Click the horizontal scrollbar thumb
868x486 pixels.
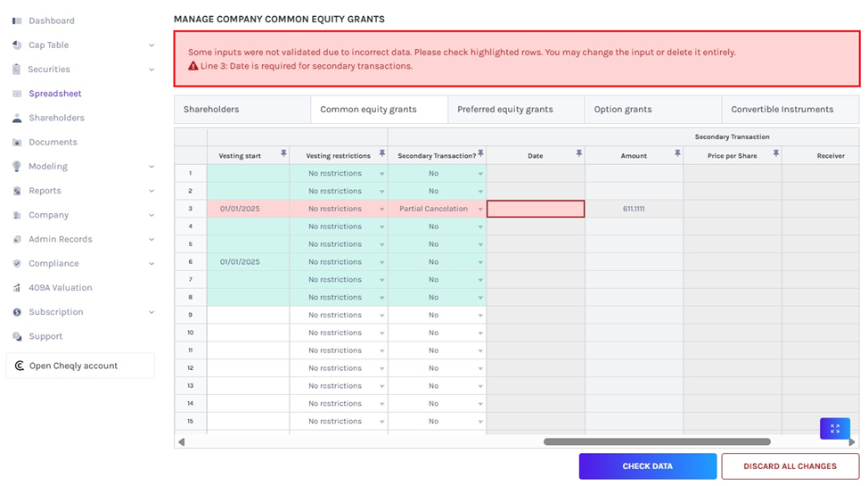657,441
